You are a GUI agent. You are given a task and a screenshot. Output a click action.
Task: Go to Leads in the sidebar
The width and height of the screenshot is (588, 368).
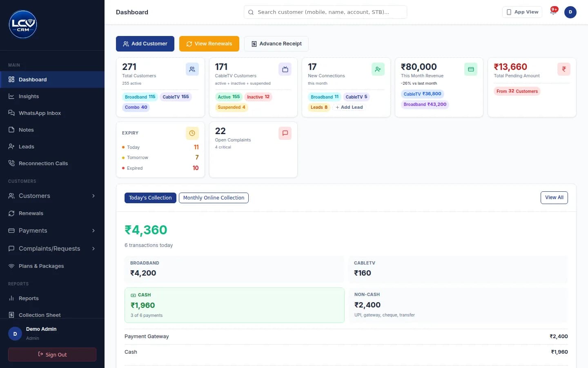(52, 147)
